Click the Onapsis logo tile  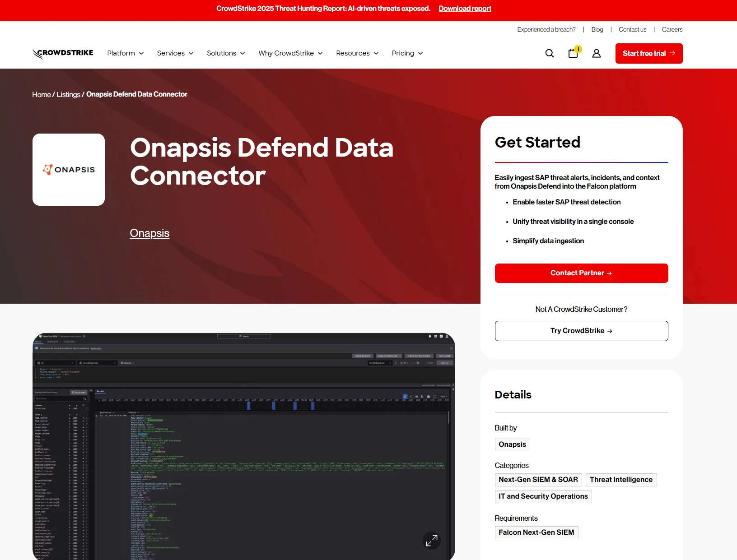coord(69,170)
